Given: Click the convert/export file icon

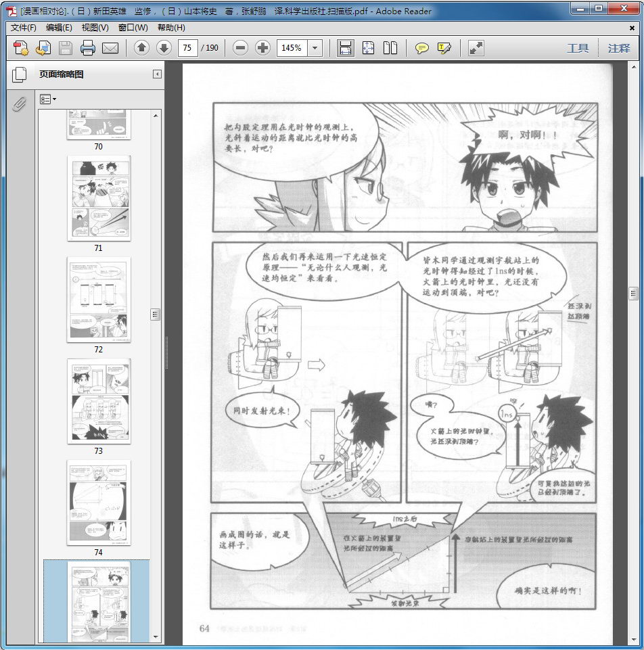Looking at the screenshot, I should click(x=43, y=48).
